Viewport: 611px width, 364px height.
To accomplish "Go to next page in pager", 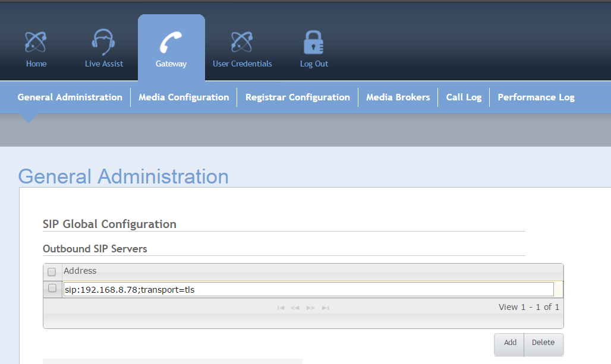I will (311, 308).
